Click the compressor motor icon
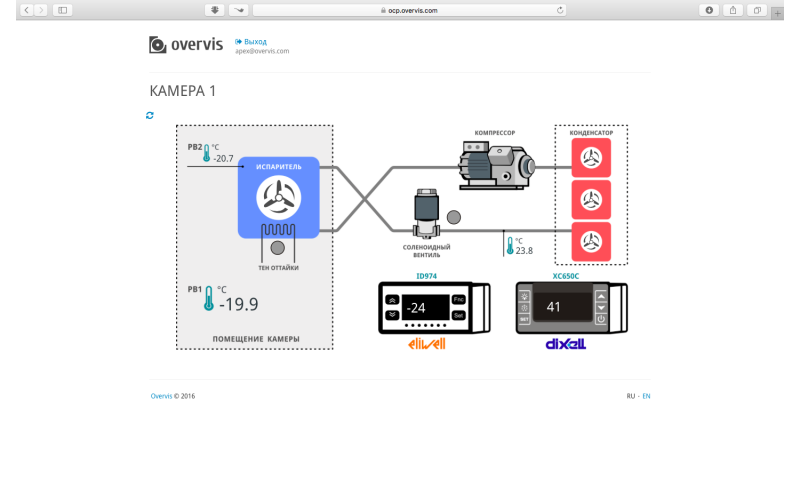 496,163
